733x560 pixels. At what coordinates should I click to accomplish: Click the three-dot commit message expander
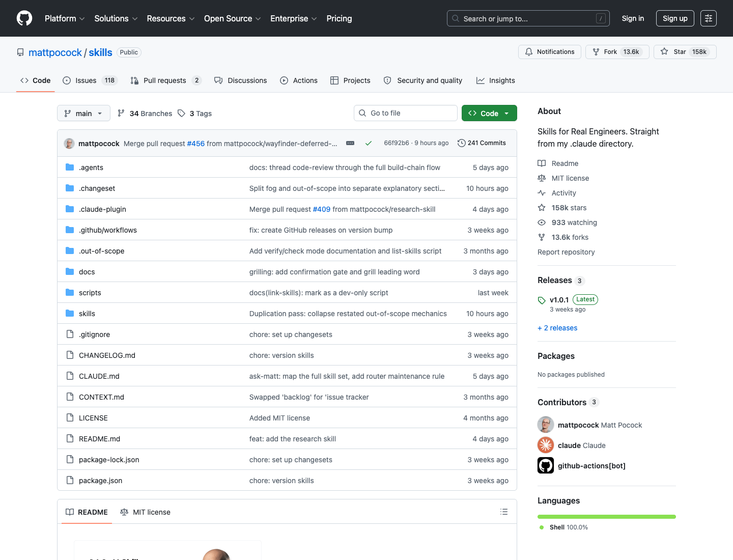pyautogui.click(x=350, y=143)
